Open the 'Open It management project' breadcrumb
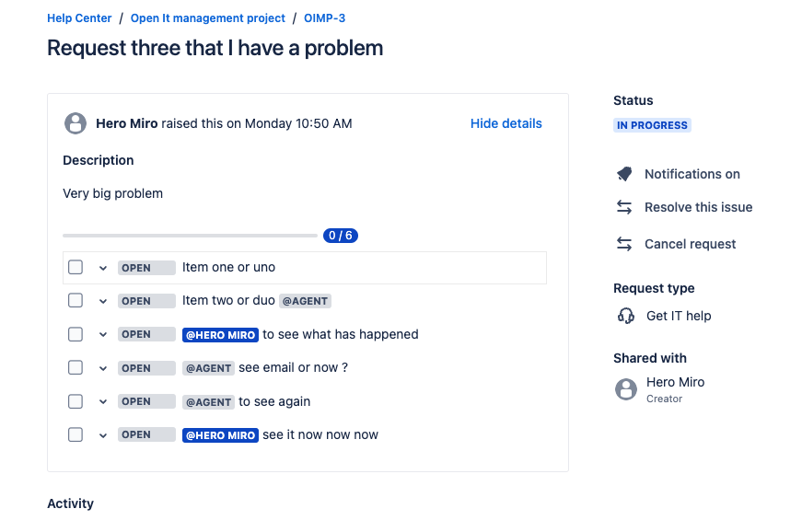The height and width of the screenshot is (532, 802). [x=208, y=18]
